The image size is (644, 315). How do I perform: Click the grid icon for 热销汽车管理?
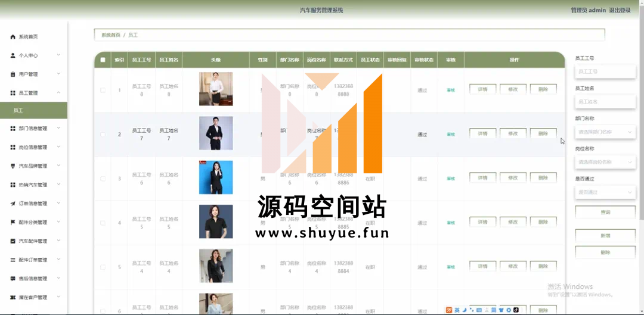[x=13, y=185]
